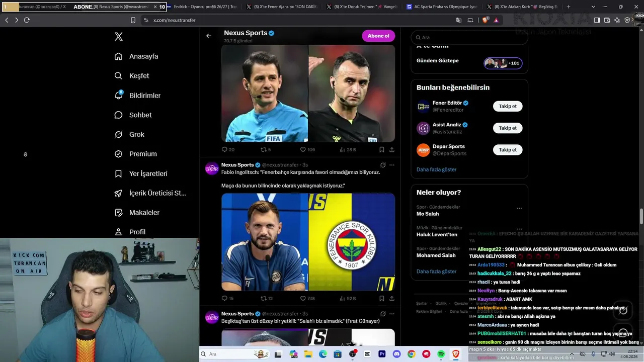Image resolution: width=644 pixels, height=362 pixels.
Task: Open more options for Mo Salah trend
Action: tap(519, 208)
